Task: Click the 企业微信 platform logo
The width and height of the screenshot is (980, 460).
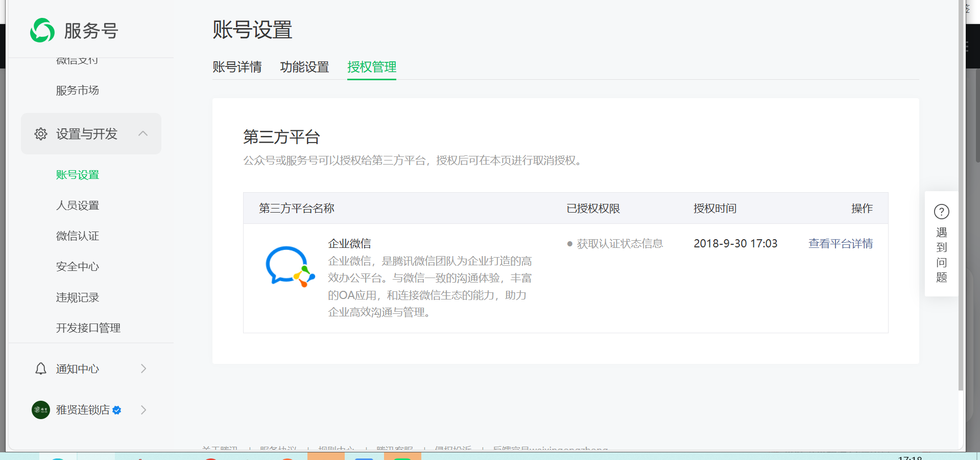Action: click(x=290, y=266)
